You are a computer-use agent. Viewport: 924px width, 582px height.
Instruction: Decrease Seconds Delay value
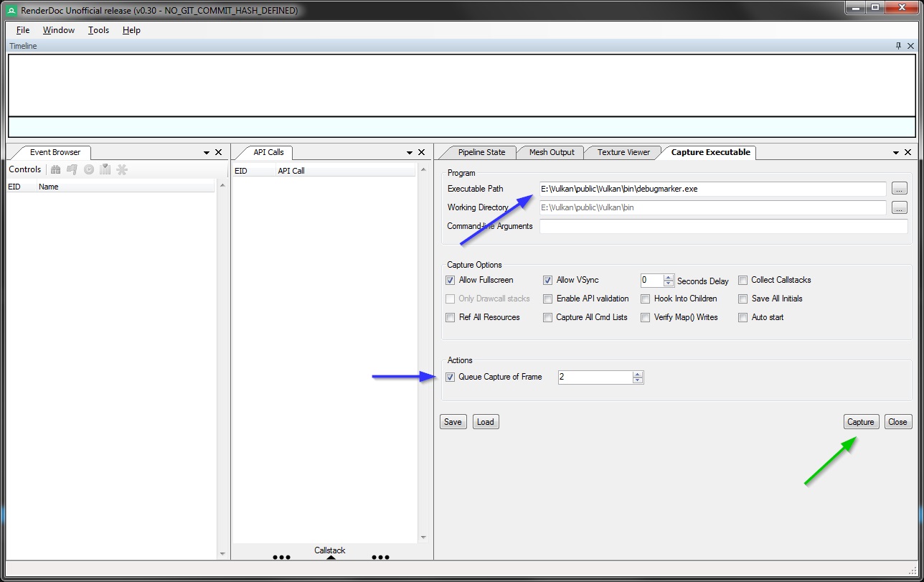click(669, 283)
